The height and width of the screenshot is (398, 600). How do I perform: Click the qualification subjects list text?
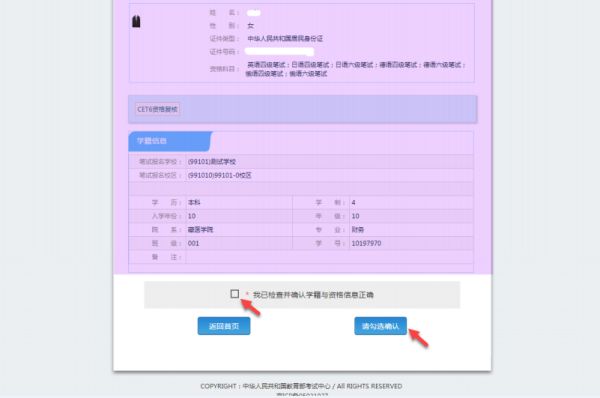[355, 69]
